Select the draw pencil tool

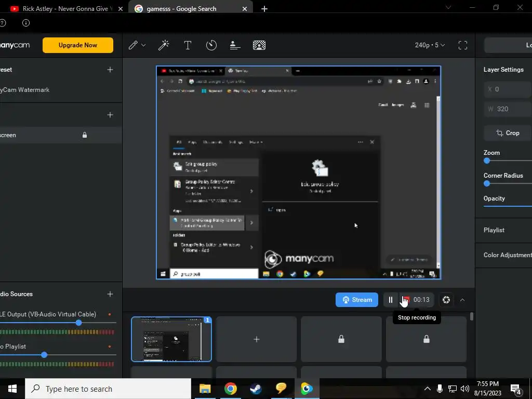pos(133,45)
